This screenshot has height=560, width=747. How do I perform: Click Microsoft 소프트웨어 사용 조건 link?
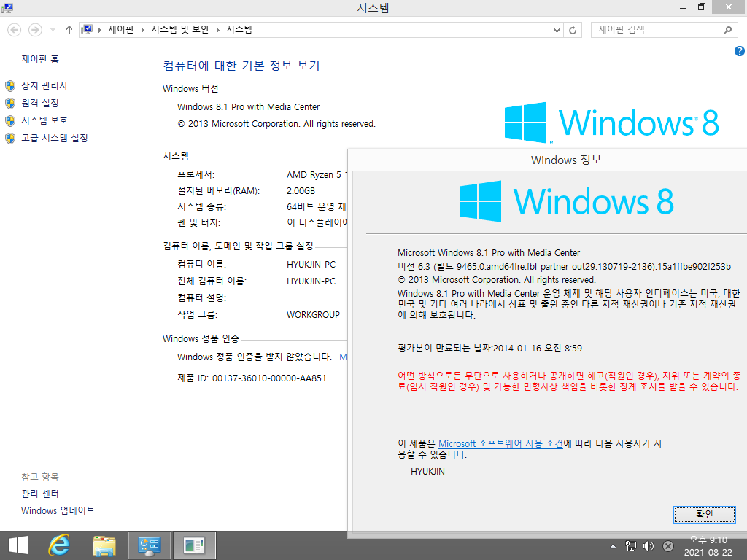coord(500,443)
